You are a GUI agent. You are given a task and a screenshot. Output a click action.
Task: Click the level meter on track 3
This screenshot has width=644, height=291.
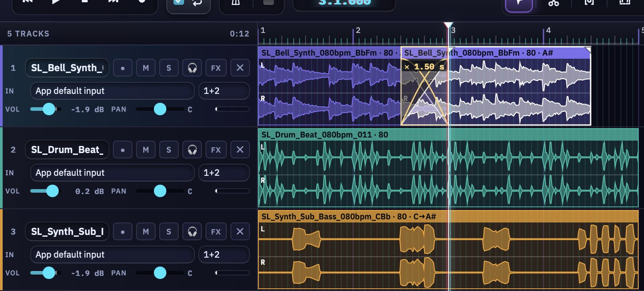click(232, 273)
